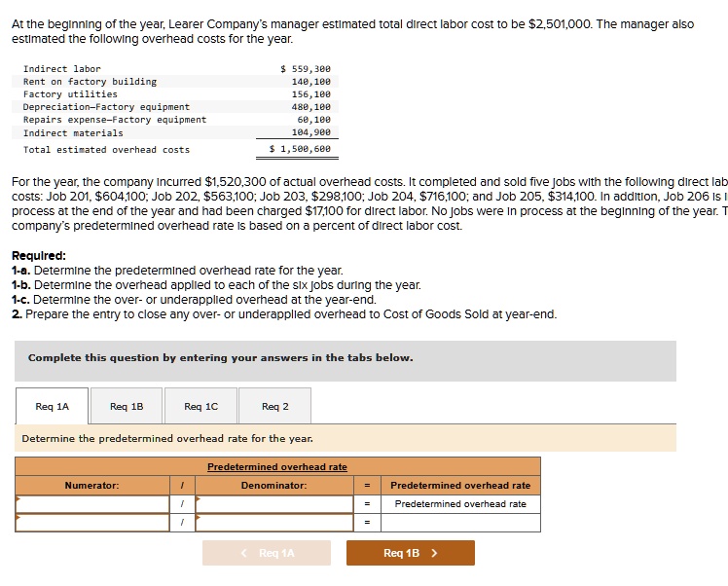Click the 'Indirect materials' row label
Screen dimensions: 728x586
pyautogui.click(x=73, y=132)
